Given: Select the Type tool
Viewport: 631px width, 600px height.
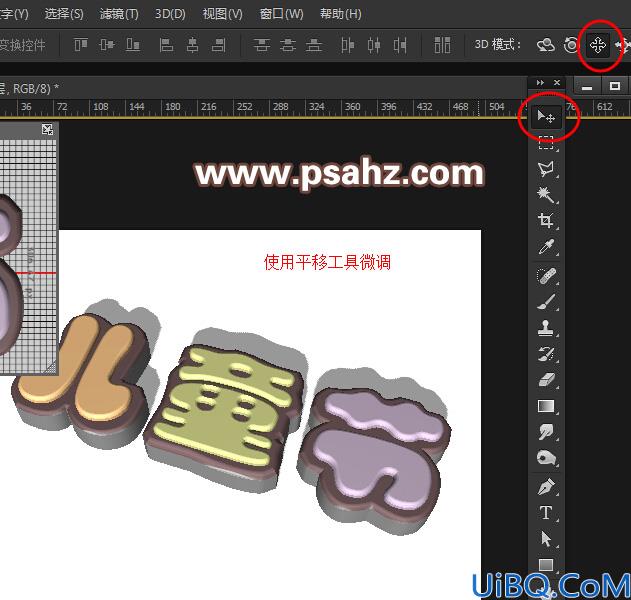Looking at the screenshot, I should point(546,513).
